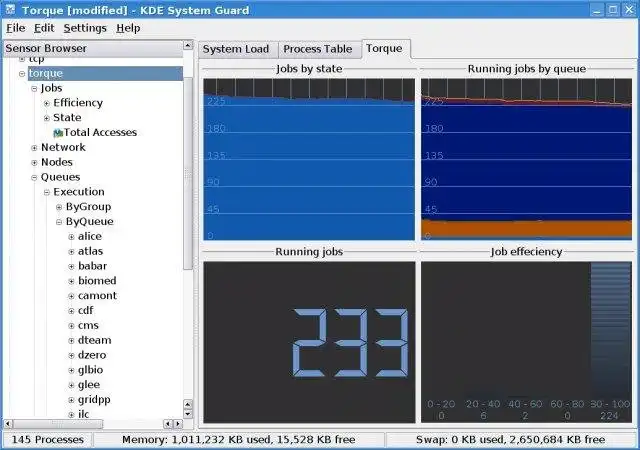Expand the alice queue node
This screenshot has height=450, width=640.
pyautogui.click(x=71, y=237)
